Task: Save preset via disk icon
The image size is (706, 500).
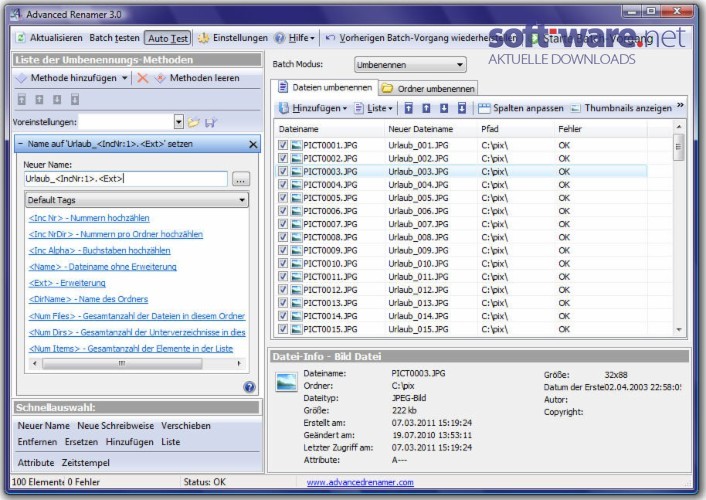Action: click(x=211, y=122)
